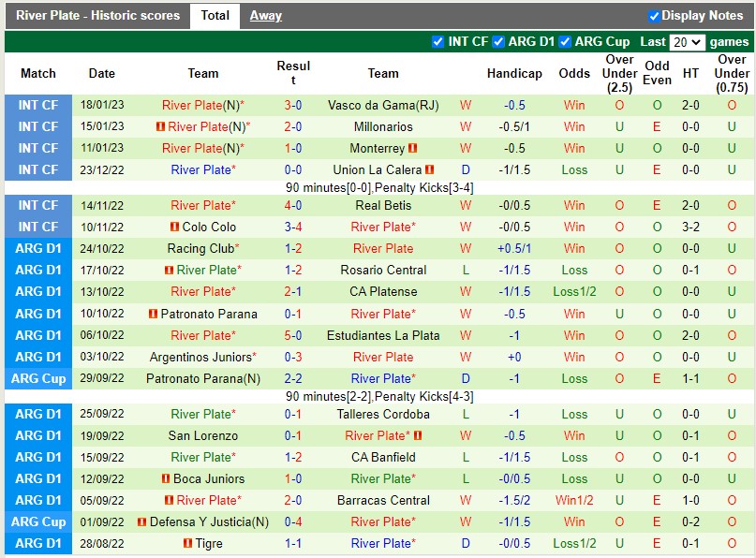Click red card icon before Boca Juniors
This screenshot has height=558, width=756.
point(166,478)
